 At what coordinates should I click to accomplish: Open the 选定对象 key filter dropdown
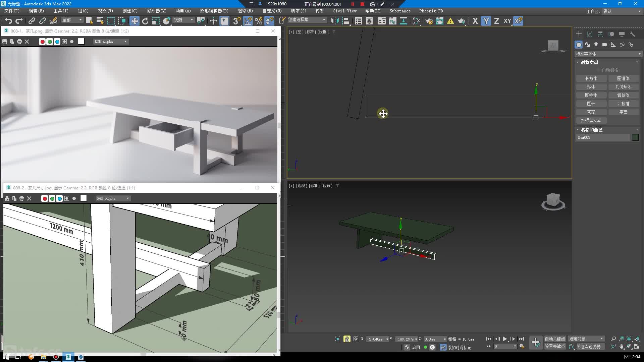[586, 339]
